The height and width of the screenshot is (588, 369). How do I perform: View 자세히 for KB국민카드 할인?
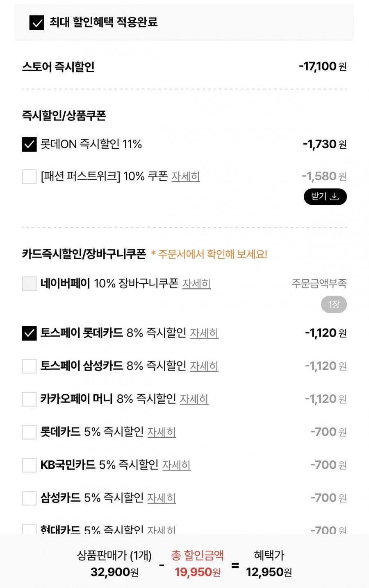tap(176, 465)
